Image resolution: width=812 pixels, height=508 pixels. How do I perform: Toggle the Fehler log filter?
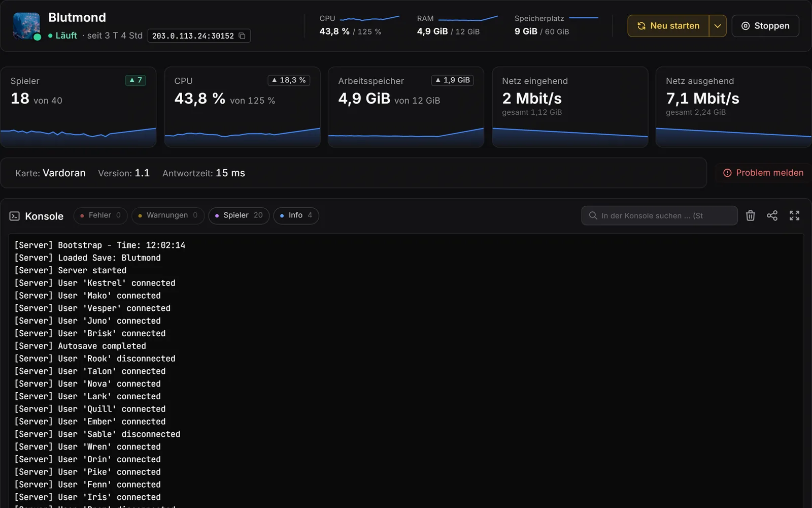(x=100, y=215)
